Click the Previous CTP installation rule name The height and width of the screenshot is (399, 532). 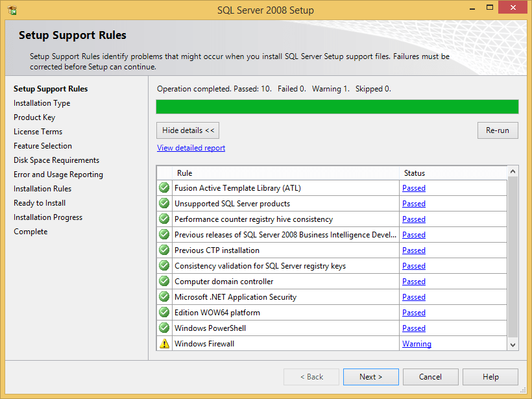[x=217, y=250]
